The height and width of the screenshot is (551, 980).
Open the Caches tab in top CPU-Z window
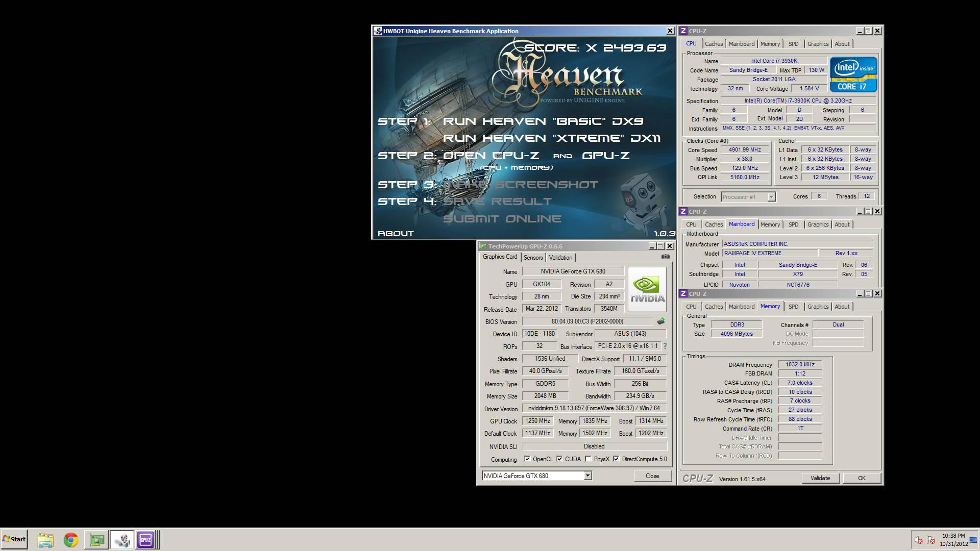[714, 44]
